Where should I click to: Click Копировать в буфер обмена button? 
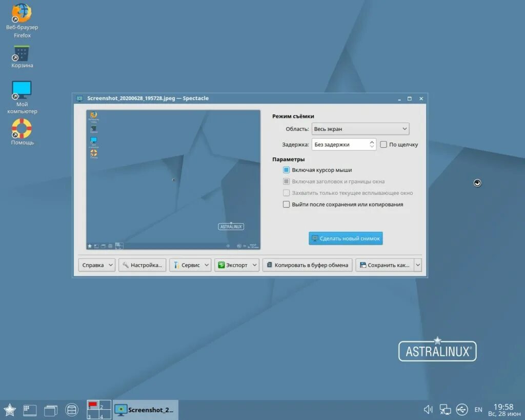pyautogui.click(x=308, y=265)
